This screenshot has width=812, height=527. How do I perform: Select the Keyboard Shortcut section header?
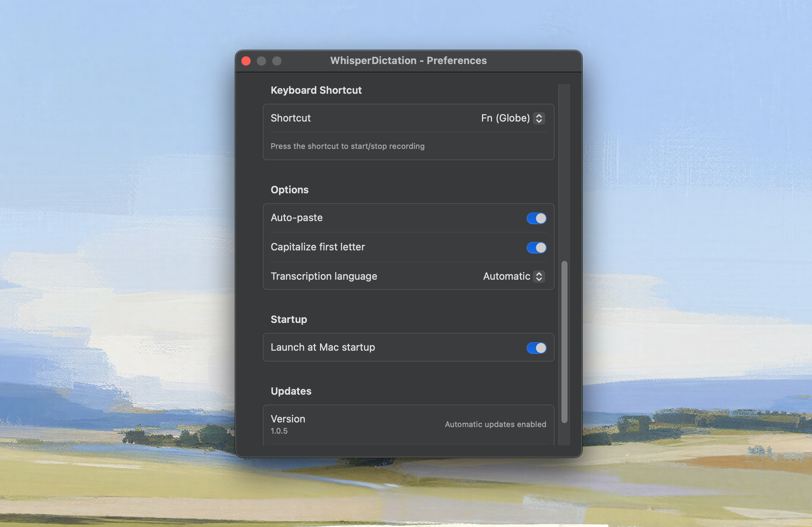316,90
